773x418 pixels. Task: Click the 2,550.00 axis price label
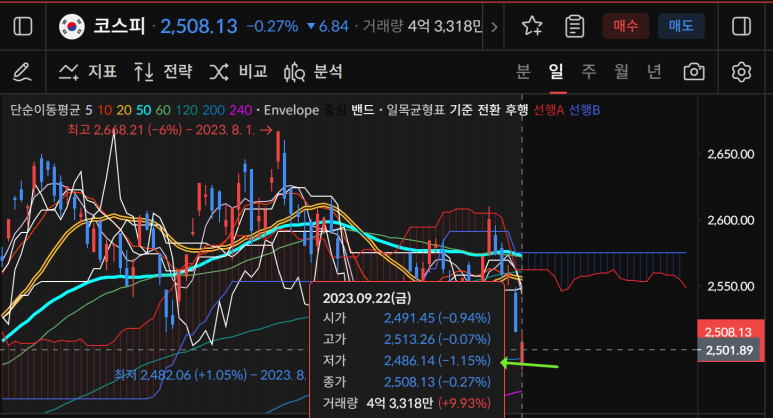[x=731, y=286]
